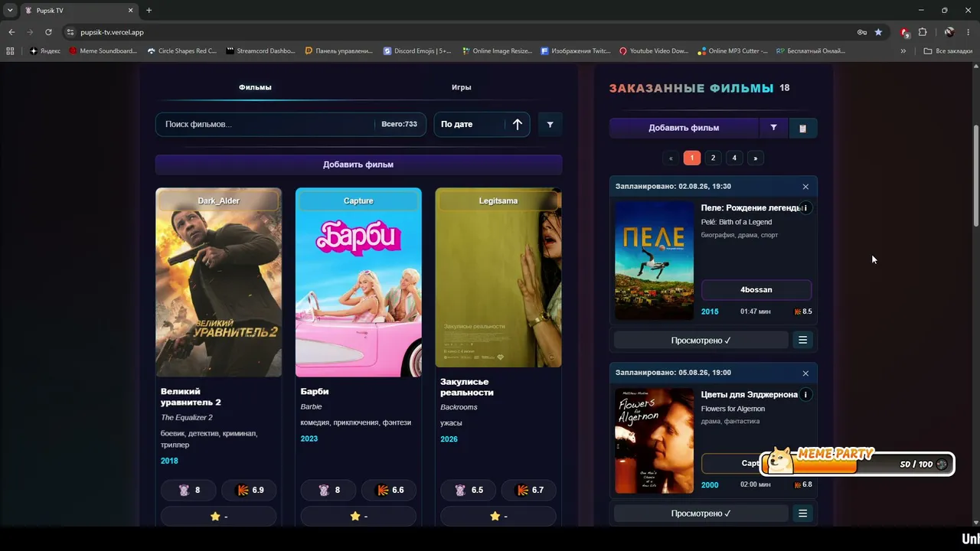Click the page vertical scrollbar thumb
Image resolution: width=980 pixels, height=551 pixels.
(975, 176)
